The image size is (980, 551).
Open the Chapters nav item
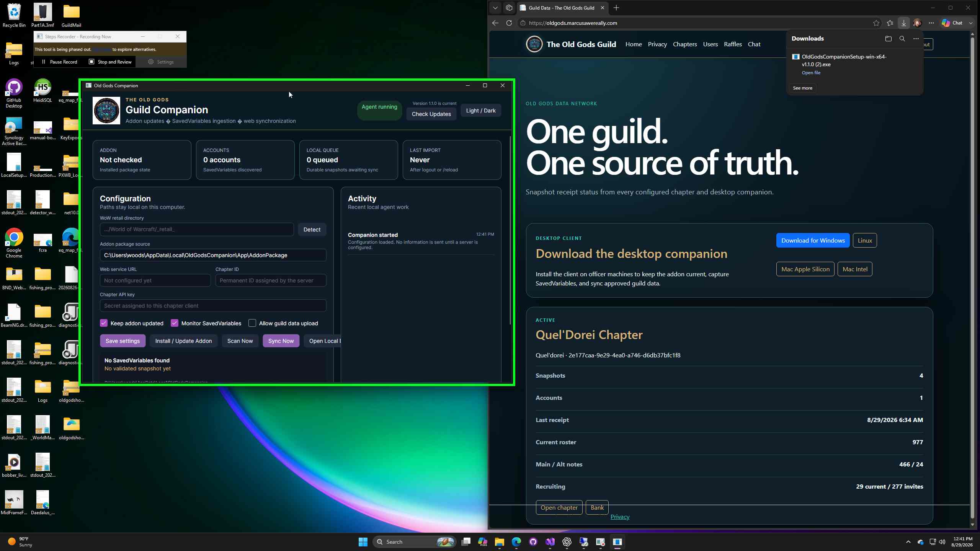(685, 44)
